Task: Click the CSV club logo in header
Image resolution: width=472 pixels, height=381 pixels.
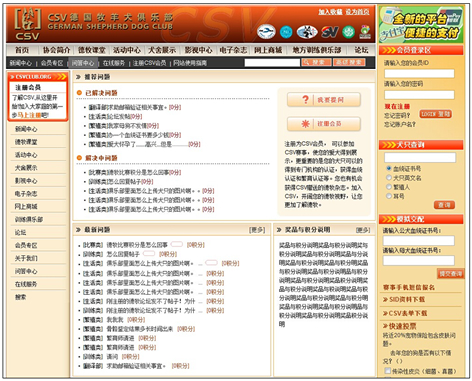Action: [27, 24]
